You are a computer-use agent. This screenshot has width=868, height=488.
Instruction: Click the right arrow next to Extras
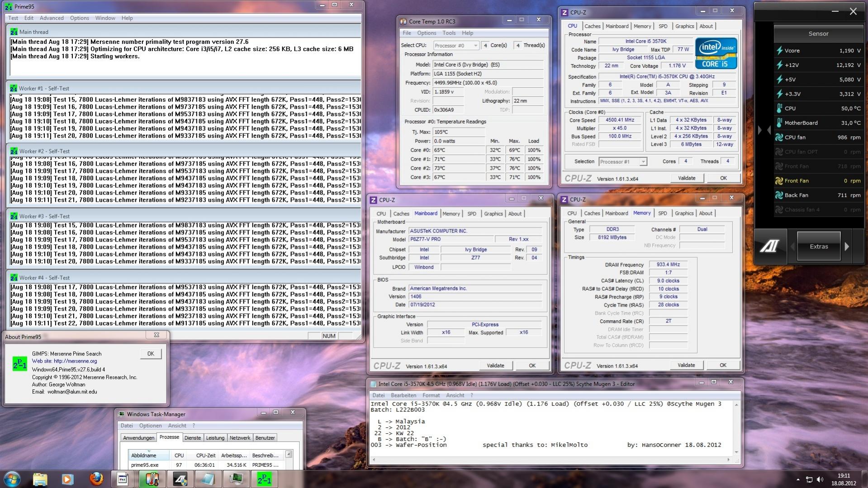point(847,246)
